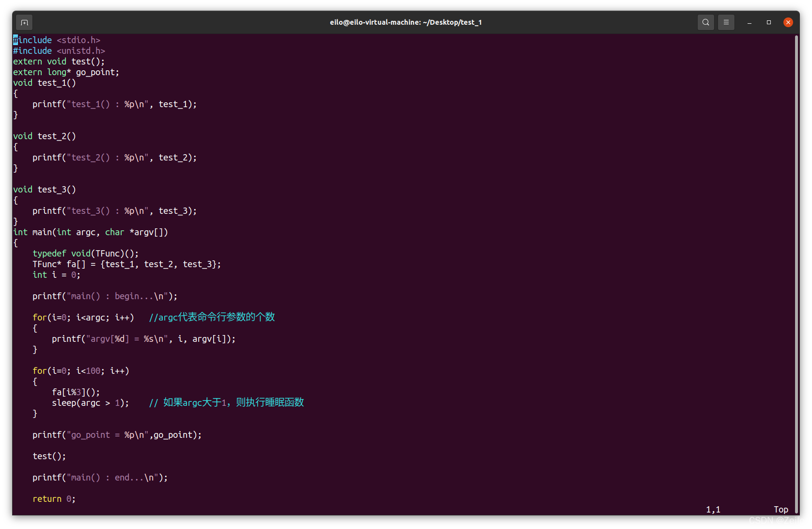Image resolution: width=812 pixels, height=529 pixels.
Task: Click the line 'extern long* go_point;'
Action: [66, 72]
